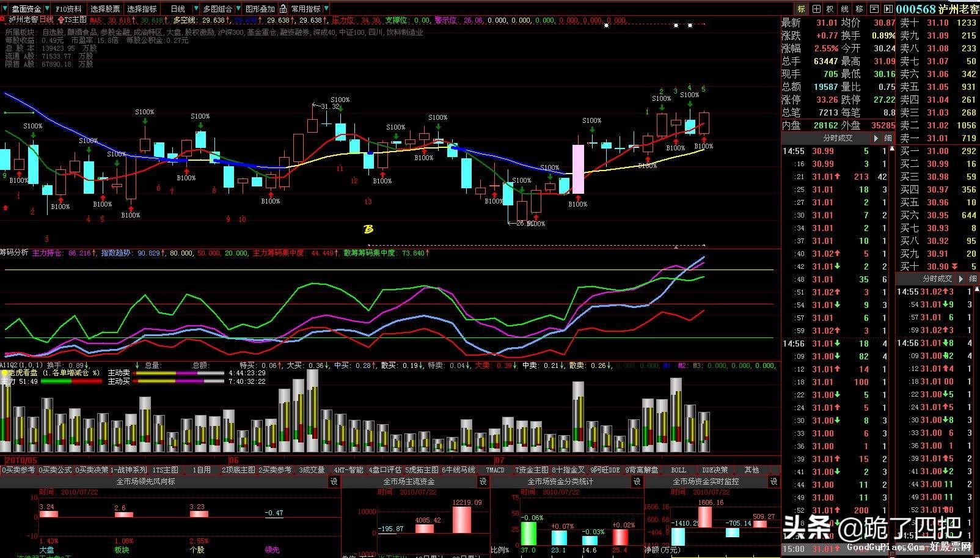Click the 线 (line drawing) icon
Viewport: 980px width, 558px height.
pyautogui.click(x=845, y=9)
